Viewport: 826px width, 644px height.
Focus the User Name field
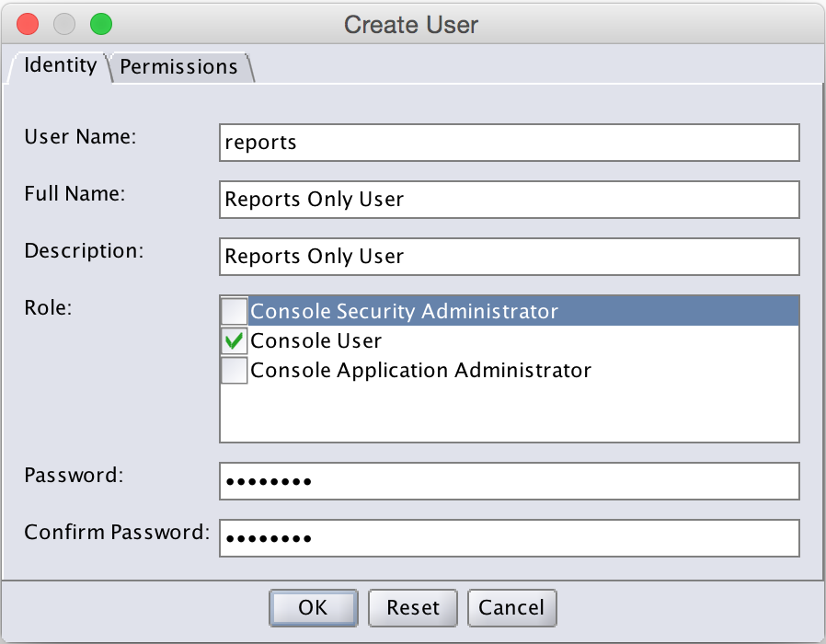coord(510,143)
